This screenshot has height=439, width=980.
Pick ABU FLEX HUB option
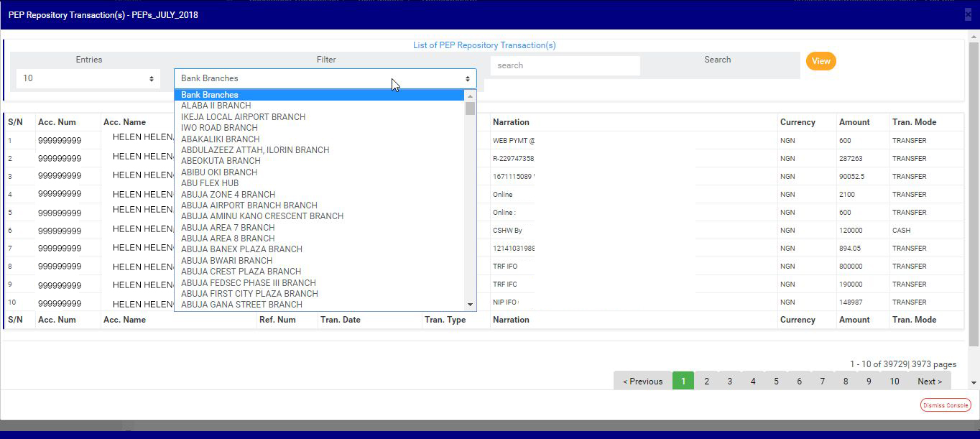point(210,183)
